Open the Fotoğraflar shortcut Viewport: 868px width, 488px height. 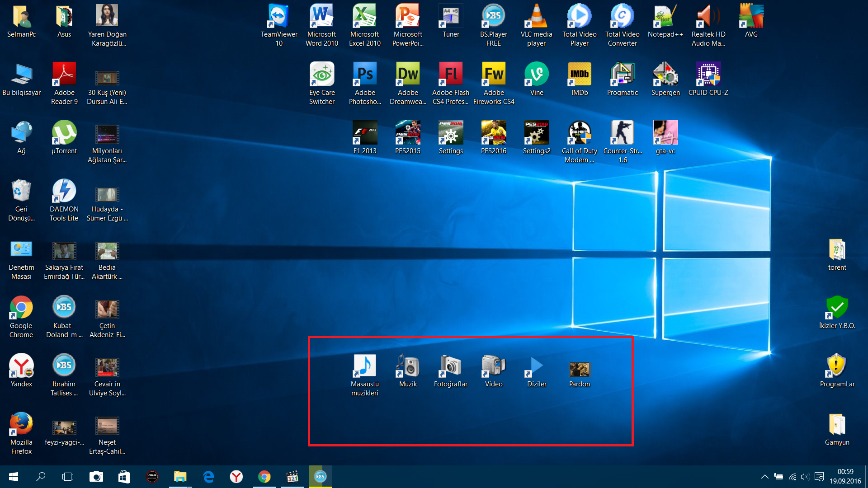point(451,371)
